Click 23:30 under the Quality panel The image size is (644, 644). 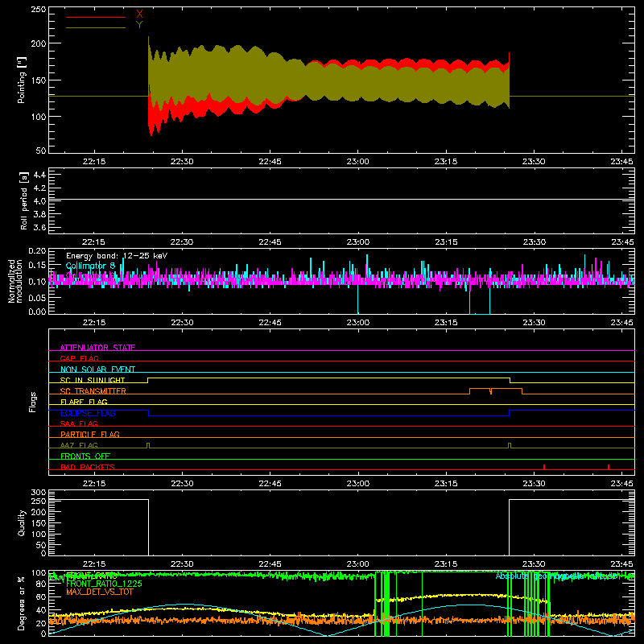[534, 564]
